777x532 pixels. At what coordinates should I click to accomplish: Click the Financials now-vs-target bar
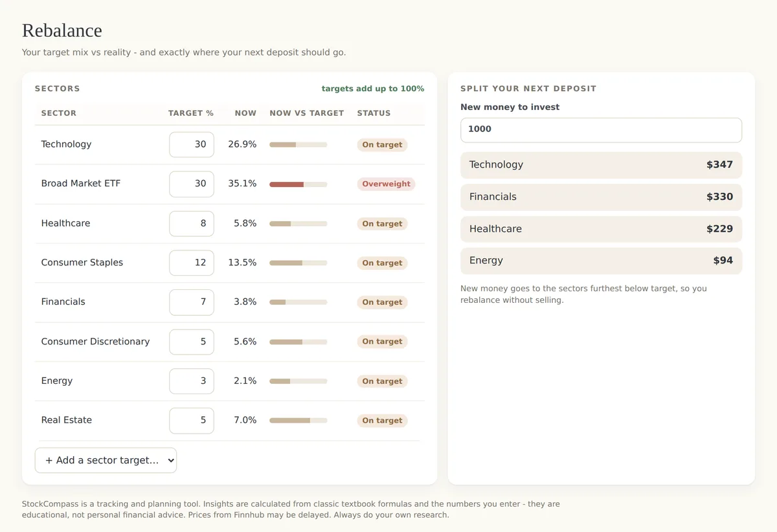pos(298,302)
